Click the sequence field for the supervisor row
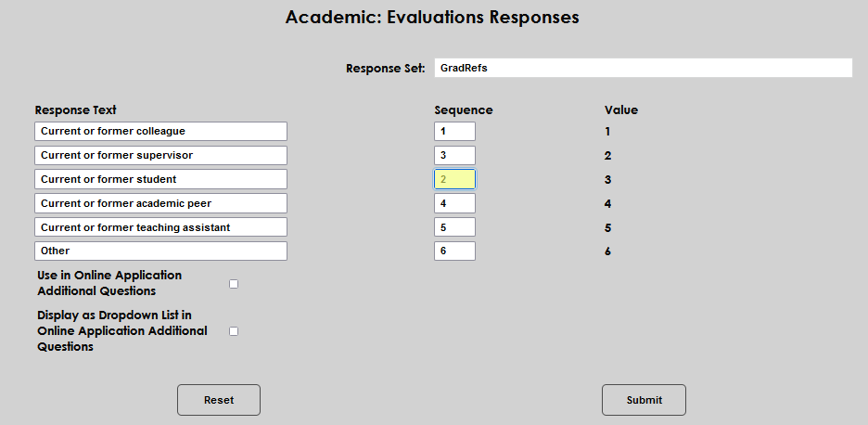868x425 pixels. [455, 155]
